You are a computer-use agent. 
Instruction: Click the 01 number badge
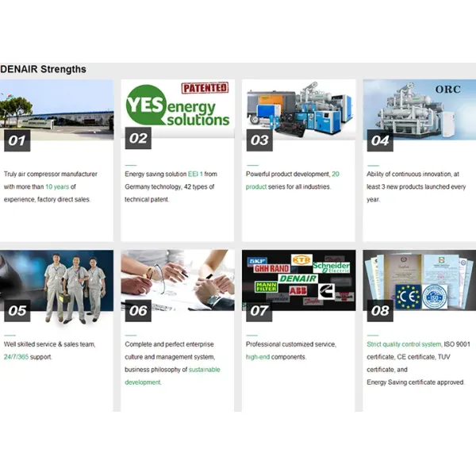pyautogui.click(x=17, y=140)
